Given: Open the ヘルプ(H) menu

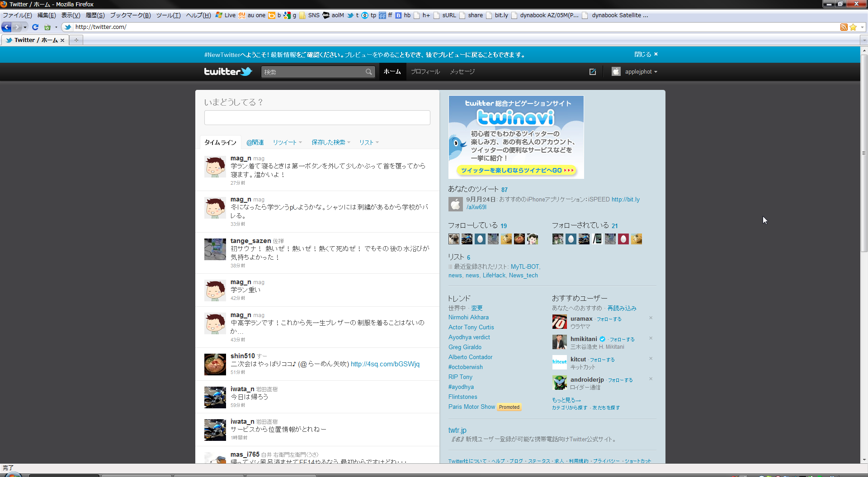Looking at the screenshot, I should point(198,15).
